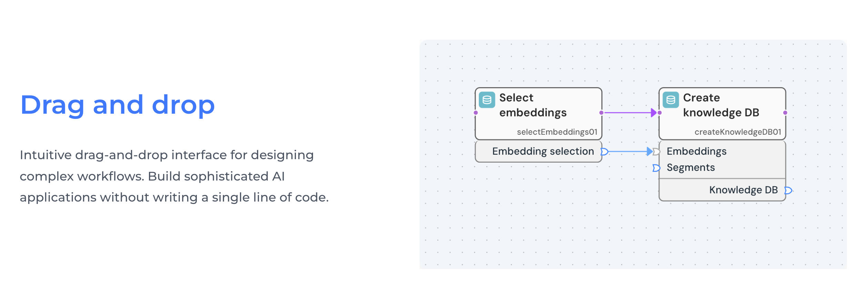Select the purple flow arrow between nodes

(630, 113)
